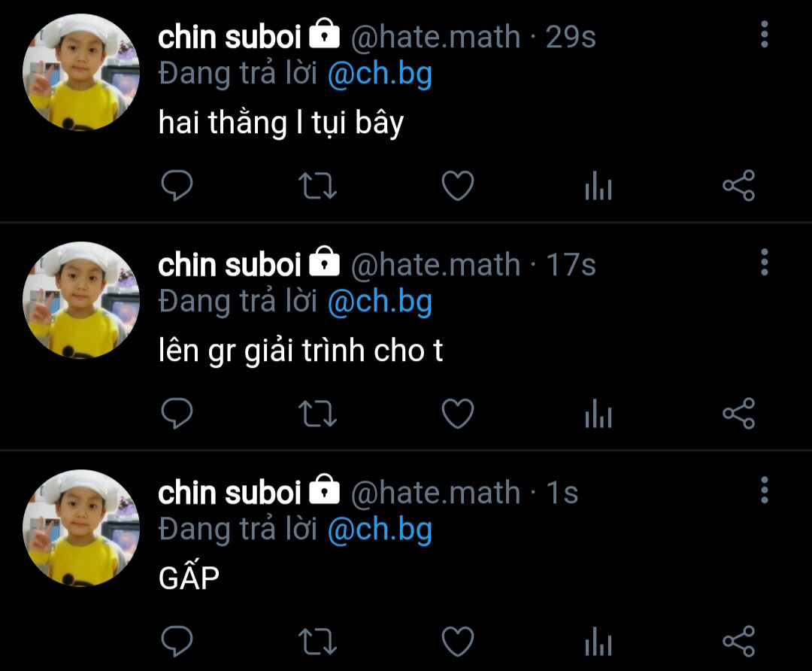Retweet the "lên gr giải trình cho t" tweet

click(x=317, y=414)
